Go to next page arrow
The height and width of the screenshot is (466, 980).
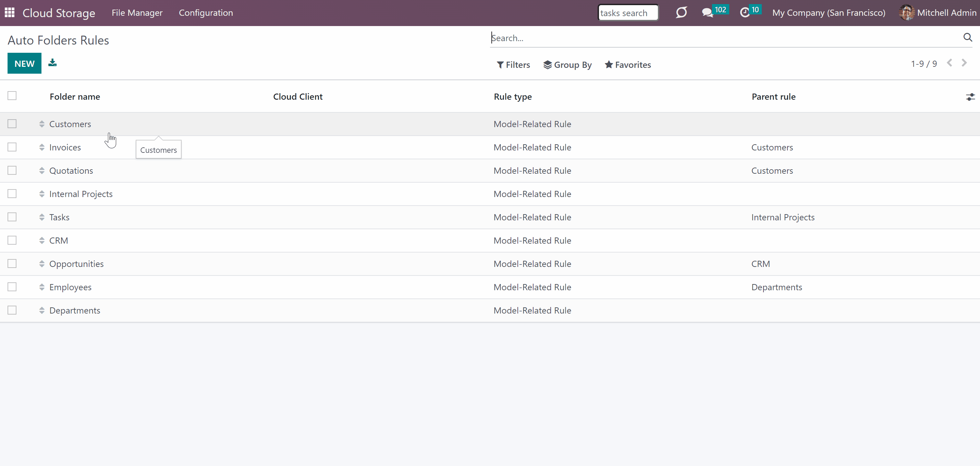pyautogui.click(x=964, y=63)
